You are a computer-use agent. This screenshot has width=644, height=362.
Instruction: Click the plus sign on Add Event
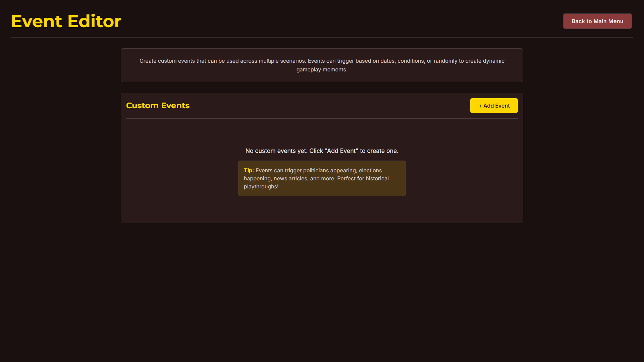click(480, 106)
